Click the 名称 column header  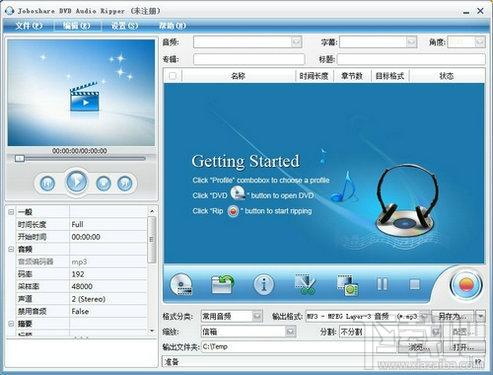238,76
